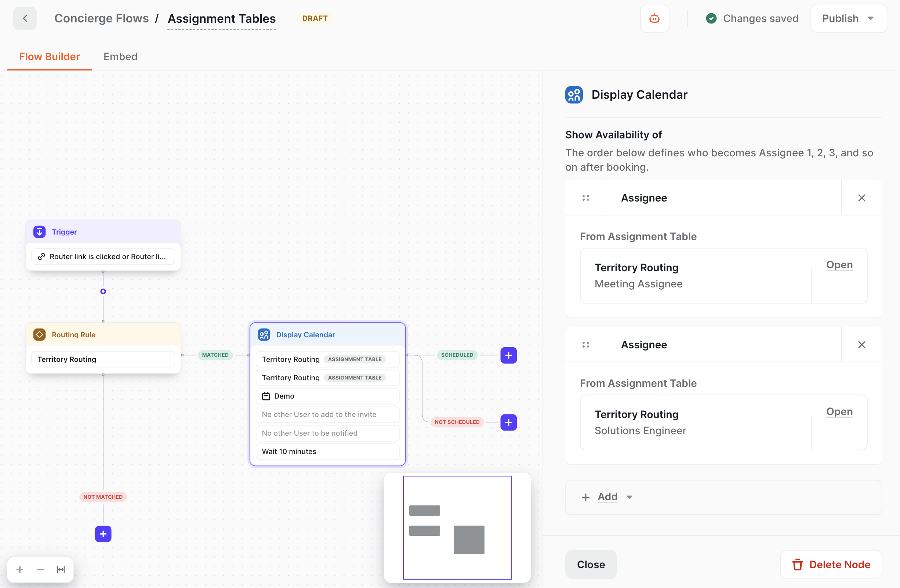
Task: Zoom out on the flow canvas
Action: point(40,570)
